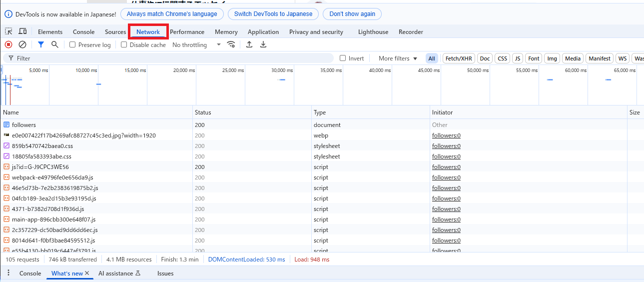Screen dimensions: 644x282
Task: Click the export HAR download icon
Action: [263, 44]
